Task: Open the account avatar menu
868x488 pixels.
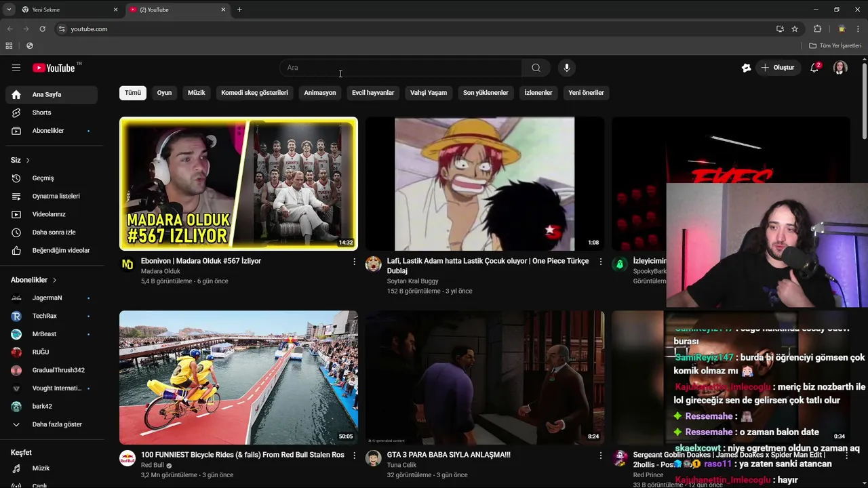Action: pyautogui.click(x=840, y=68)
